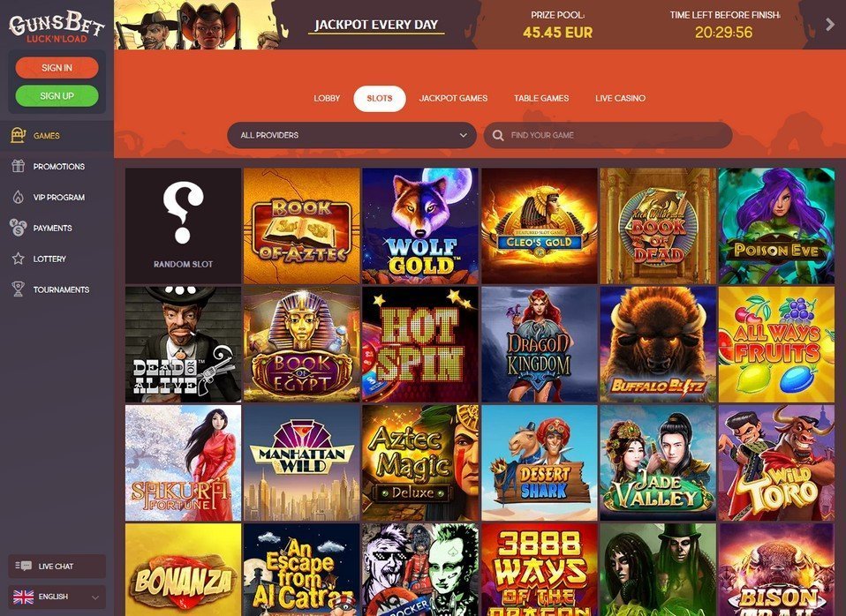Select the Live Casino tab
Viewport: 846px width, 616px height.
coord(621,98)
